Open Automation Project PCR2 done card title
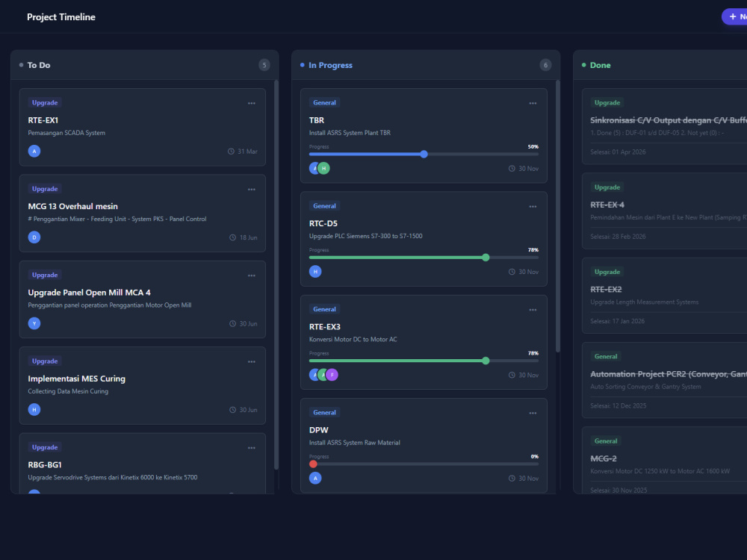Image resolution: width=747 pixels, height=560 pixels. pos(669,374)
